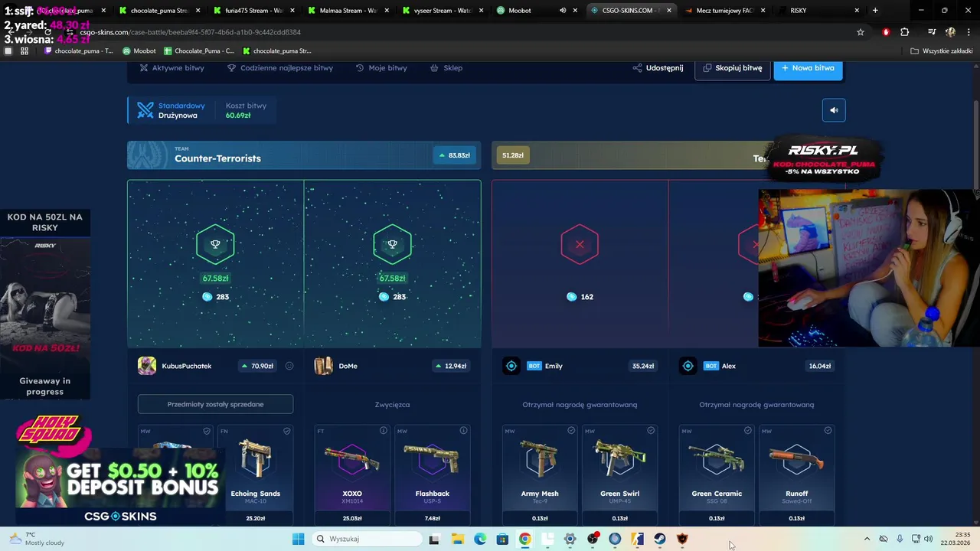Close the CSGO-SKINS.COM browser tab

[x=669, y=11]
